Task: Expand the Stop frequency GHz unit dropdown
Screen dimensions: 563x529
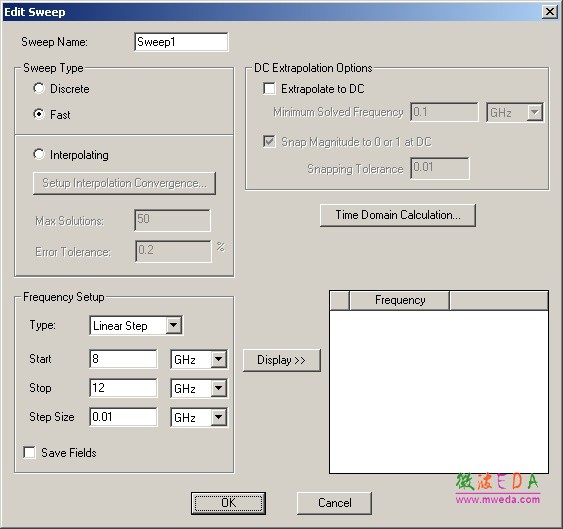Action: pyautogui.click(x=199, y=388)
